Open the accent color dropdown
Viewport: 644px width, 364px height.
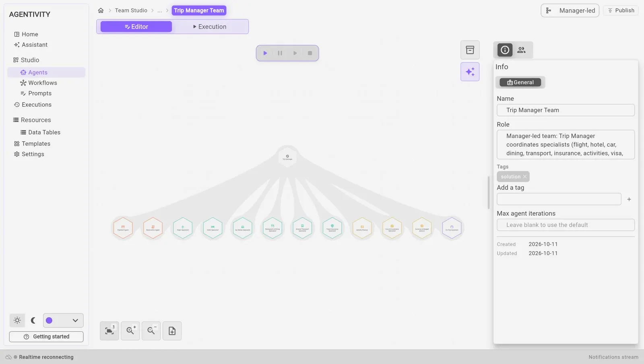63,321
